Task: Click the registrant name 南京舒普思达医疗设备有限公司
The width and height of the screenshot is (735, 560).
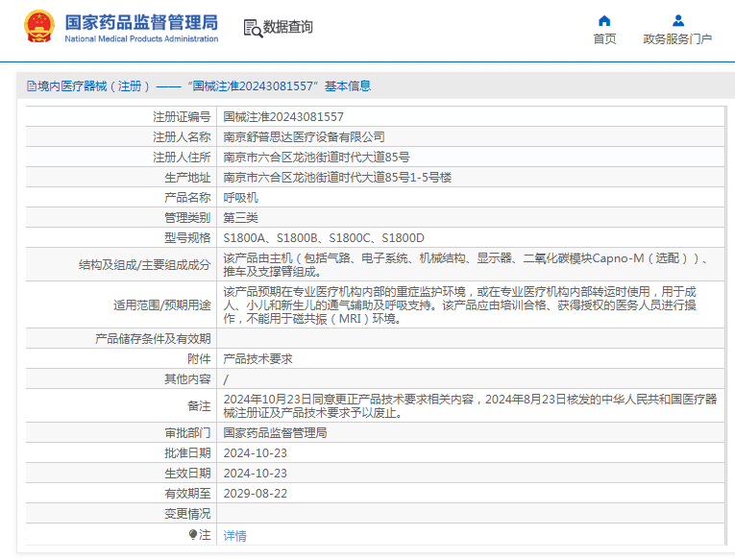Action: coord(304,137)
